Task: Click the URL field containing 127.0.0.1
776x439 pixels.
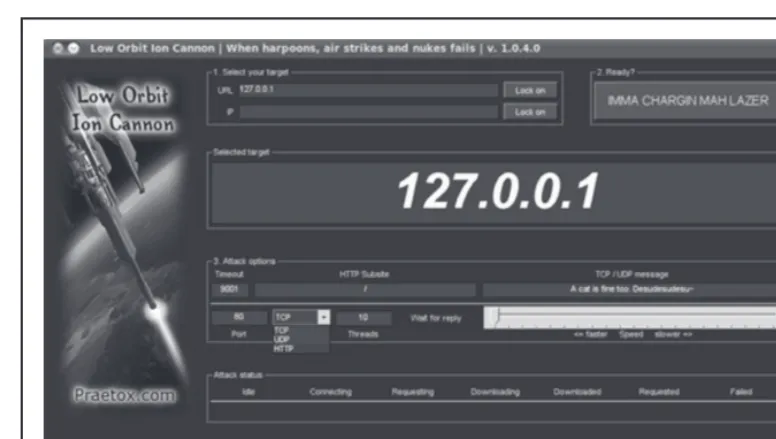Action: pos(368,90)
